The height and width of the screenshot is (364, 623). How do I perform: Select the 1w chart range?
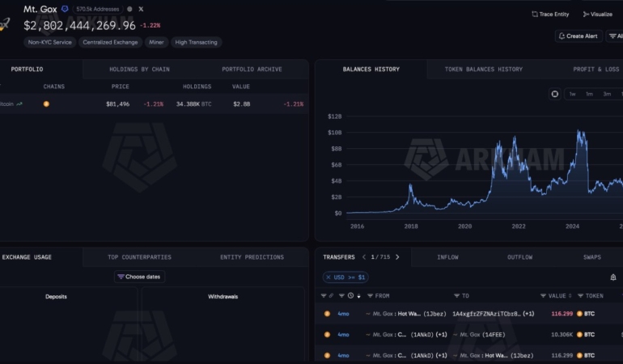click(572, 94)
